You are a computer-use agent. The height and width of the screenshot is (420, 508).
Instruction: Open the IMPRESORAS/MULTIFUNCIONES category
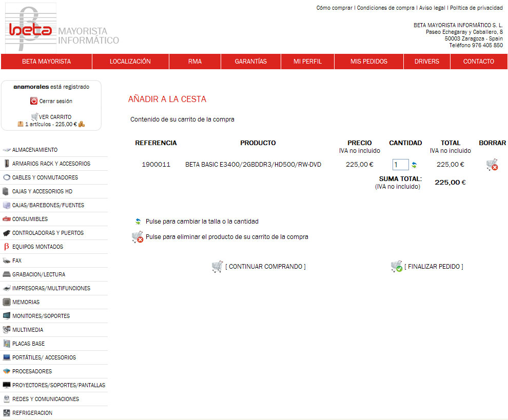[51, 288]
